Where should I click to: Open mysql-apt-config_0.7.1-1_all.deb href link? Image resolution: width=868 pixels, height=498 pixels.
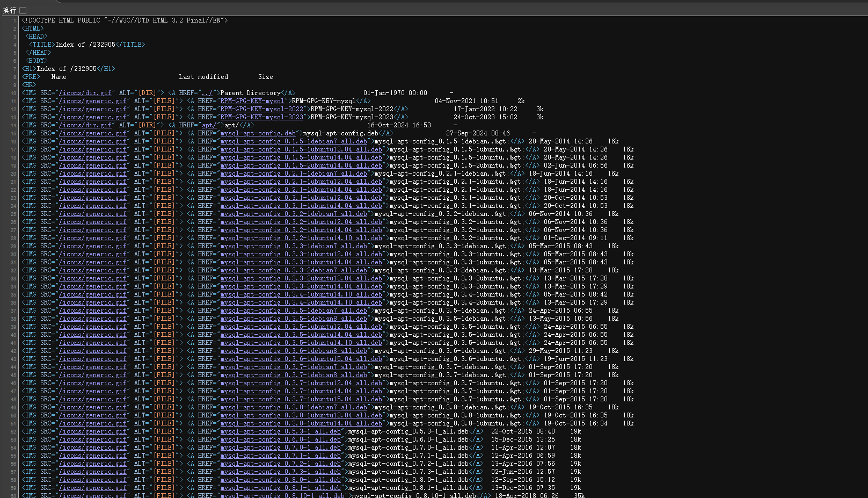click(x=281, y=456)
